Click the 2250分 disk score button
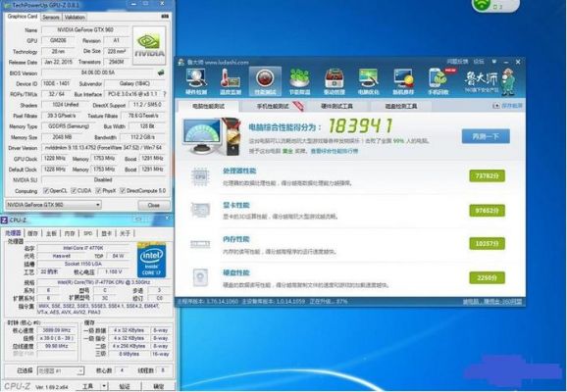This screenshot has height=392, width=567. click(x=488, y=278)
